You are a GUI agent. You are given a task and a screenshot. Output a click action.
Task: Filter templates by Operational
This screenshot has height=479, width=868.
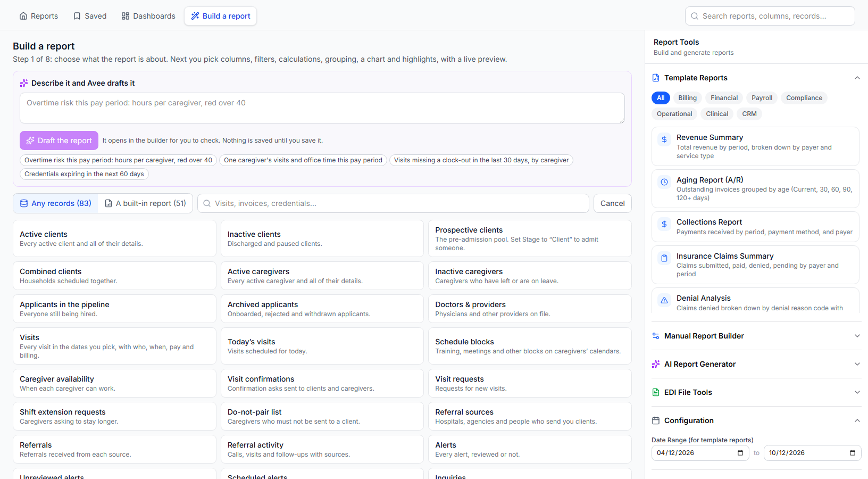pyautogui.click(x=674, y=114)
